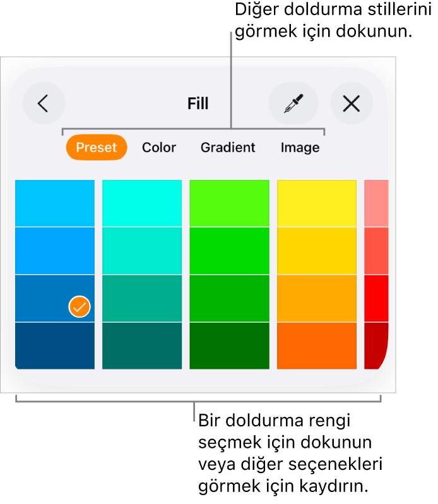Pick the orange bottom swatch
The image size is (438, 504).
pyautogui.click(x=316, y=345)
